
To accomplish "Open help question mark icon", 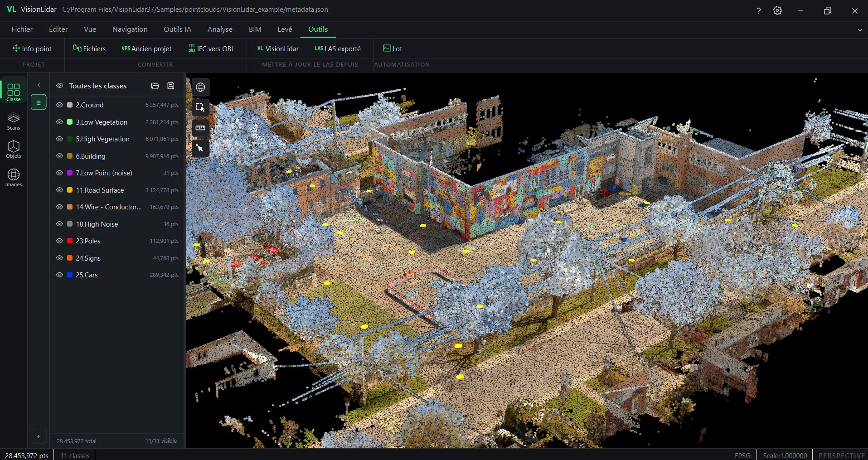I will pyautogui.click(x=758, y=10).
